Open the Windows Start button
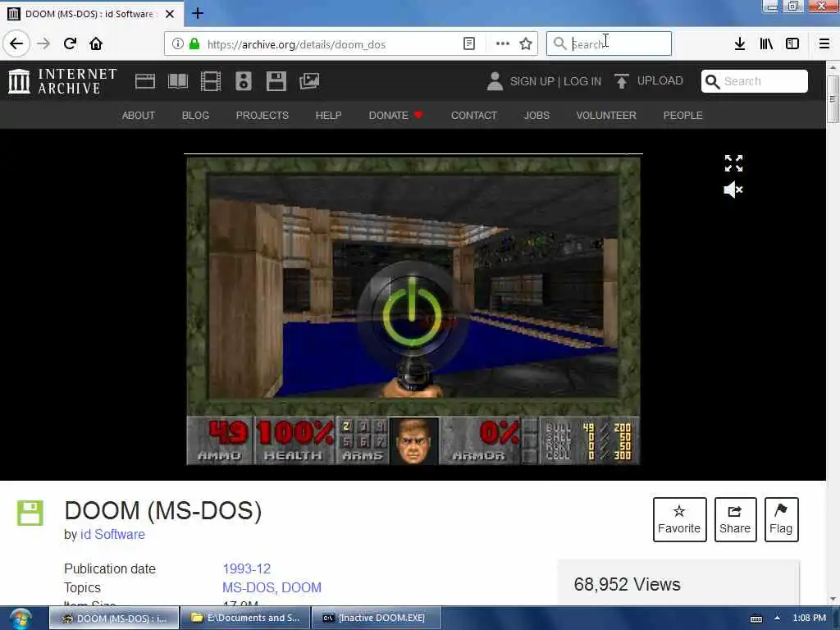Screen dimensions: 840x630 coord(20,619)
